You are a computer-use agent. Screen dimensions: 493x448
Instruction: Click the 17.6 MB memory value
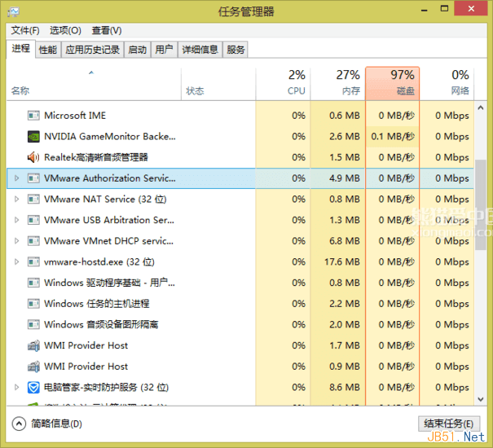342,262
